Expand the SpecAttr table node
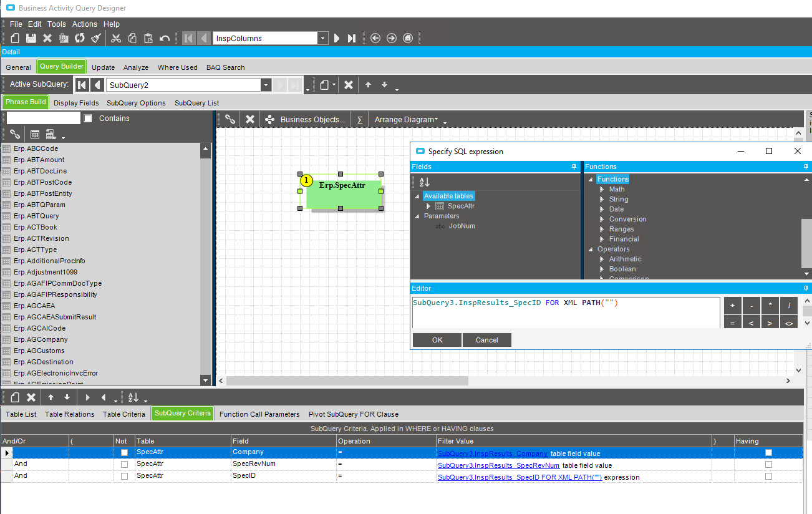 click(428, 206)
